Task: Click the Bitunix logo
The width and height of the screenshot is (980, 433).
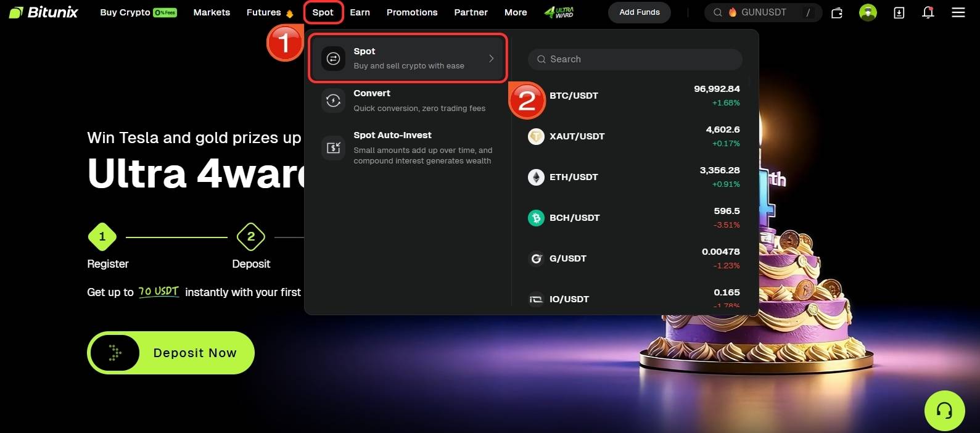Action: click(x=43, y=12)
